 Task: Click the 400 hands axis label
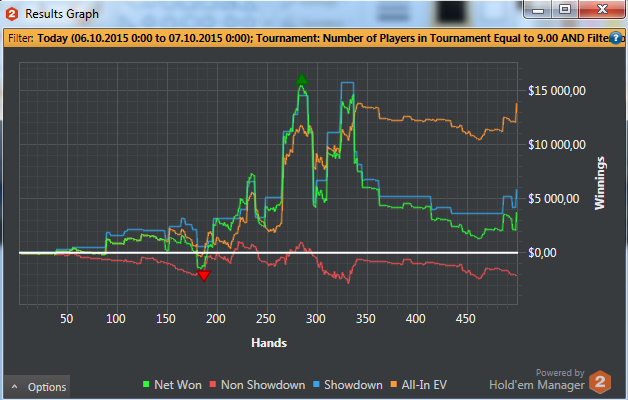point(415,319)
